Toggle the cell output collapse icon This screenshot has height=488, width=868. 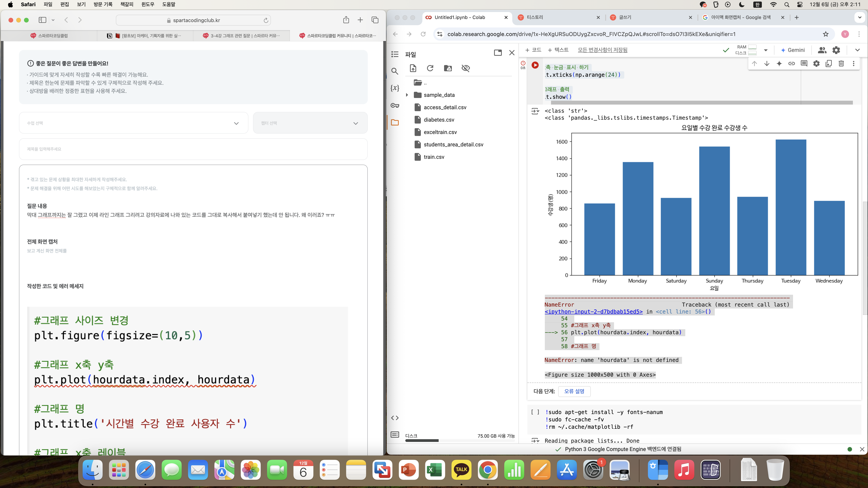pos(535,111)
